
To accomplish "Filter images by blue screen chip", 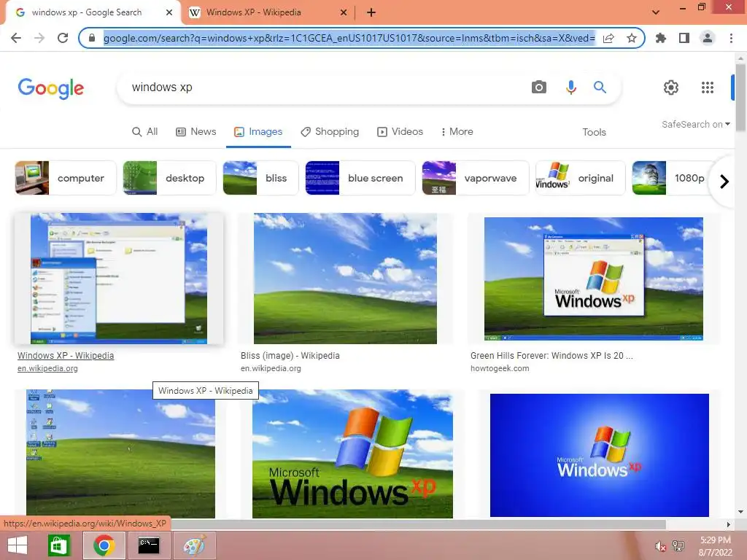I will click(360, 178).
